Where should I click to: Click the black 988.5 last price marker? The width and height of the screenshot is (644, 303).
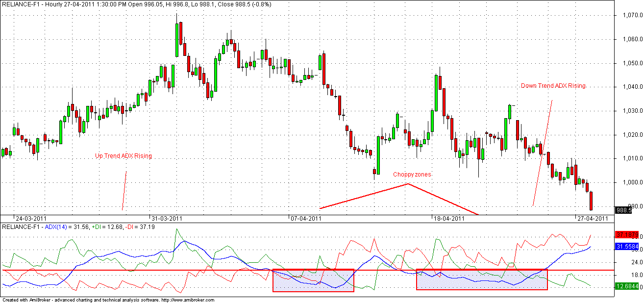(x=623, y=210)
